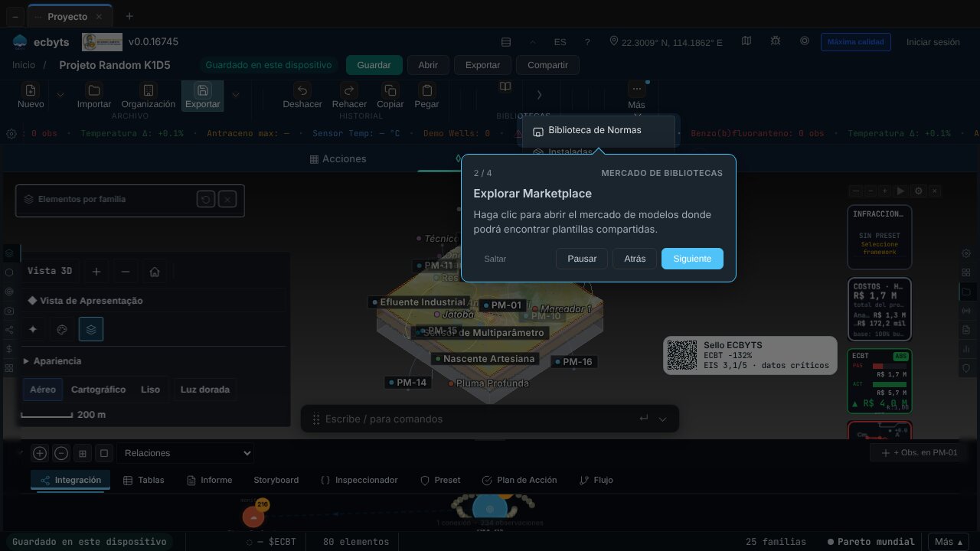Collapse header with up chevron

click(x=533, y=42)
